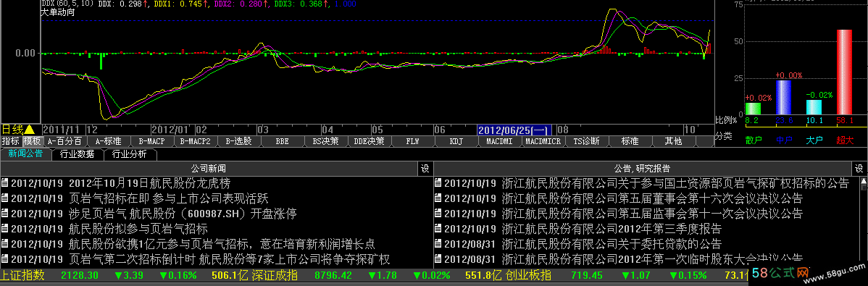Click the red 超大 bar in ratio chart

844,72
